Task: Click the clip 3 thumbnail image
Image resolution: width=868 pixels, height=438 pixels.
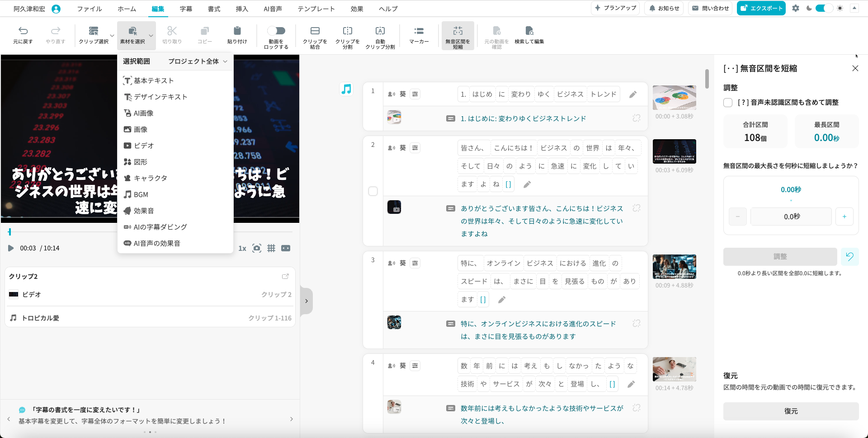Action: coord(675,267)
